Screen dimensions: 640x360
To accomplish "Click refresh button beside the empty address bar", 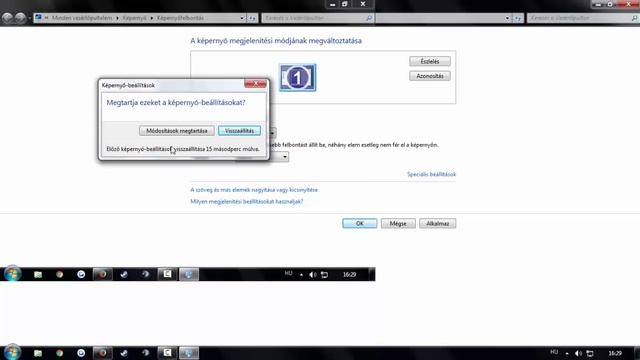I will point(518,18).
